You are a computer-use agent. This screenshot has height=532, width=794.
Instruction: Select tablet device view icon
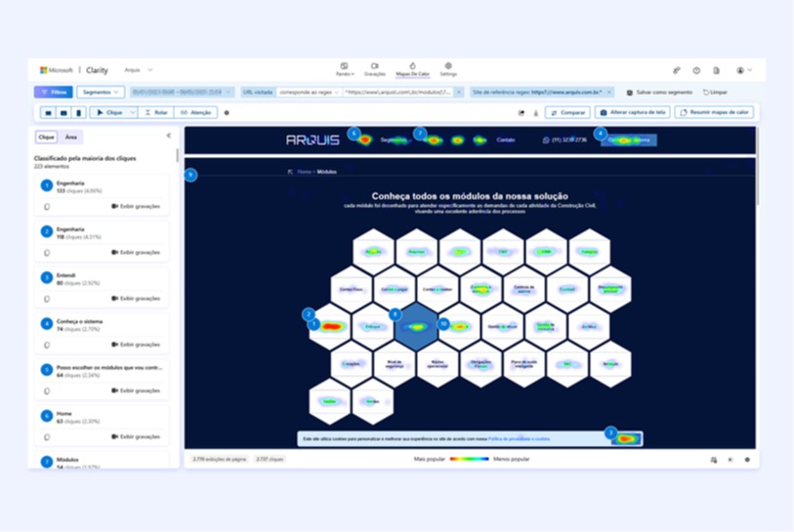[63, 113]
